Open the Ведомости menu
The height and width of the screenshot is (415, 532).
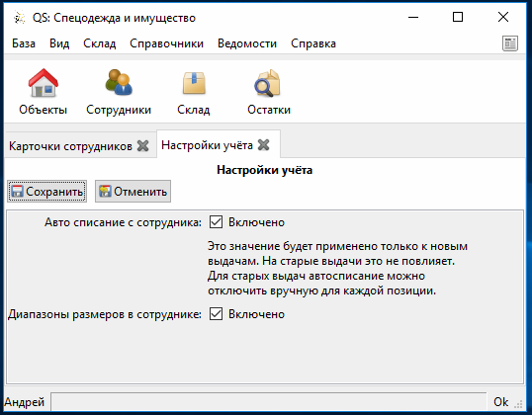[247, 43]
